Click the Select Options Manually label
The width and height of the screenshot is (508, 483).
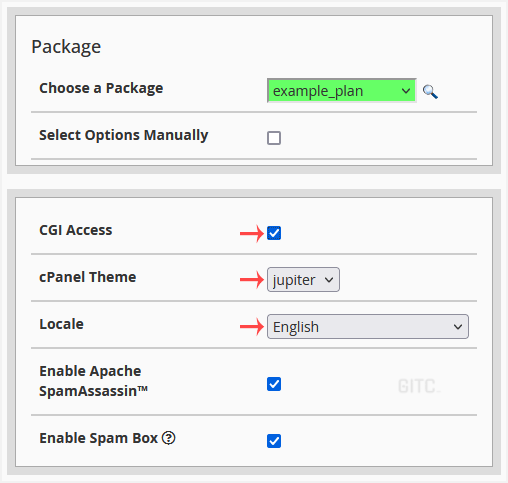pyautogui.click(x=124, y=135)
